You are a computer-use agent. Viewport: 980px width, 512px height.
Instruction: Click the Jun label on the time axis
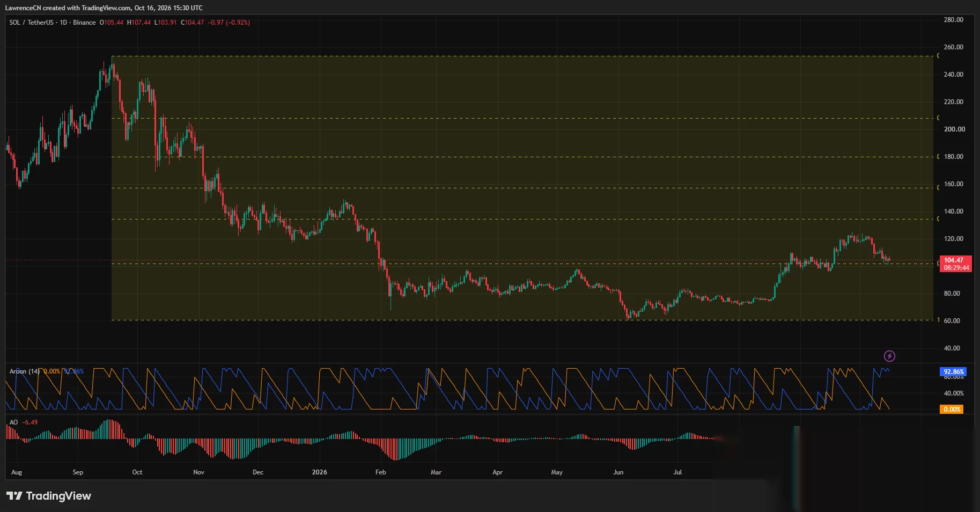(618, 472)
